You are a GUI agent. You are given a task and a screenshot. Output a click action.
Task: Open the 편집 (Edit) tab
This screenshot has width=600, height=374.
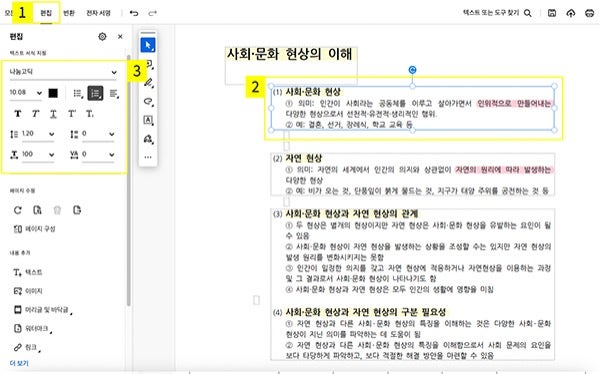(46, 13)
